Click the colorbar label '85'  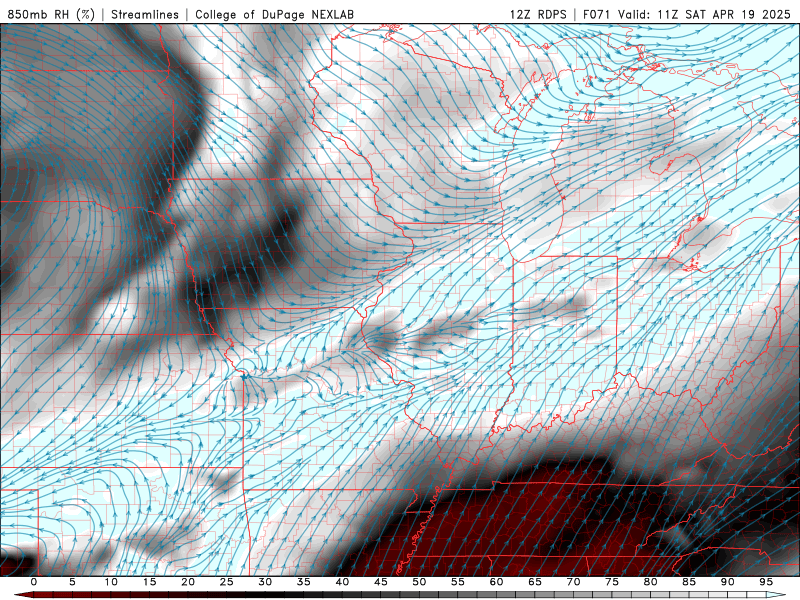pyautogui.click(x=689, y=582)
